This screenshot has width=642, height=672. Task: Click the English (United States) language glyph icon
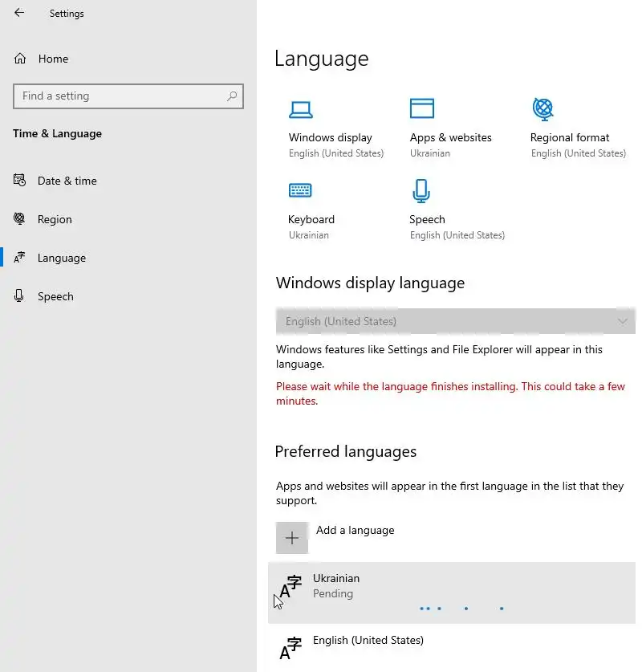(x=291, y=648)
